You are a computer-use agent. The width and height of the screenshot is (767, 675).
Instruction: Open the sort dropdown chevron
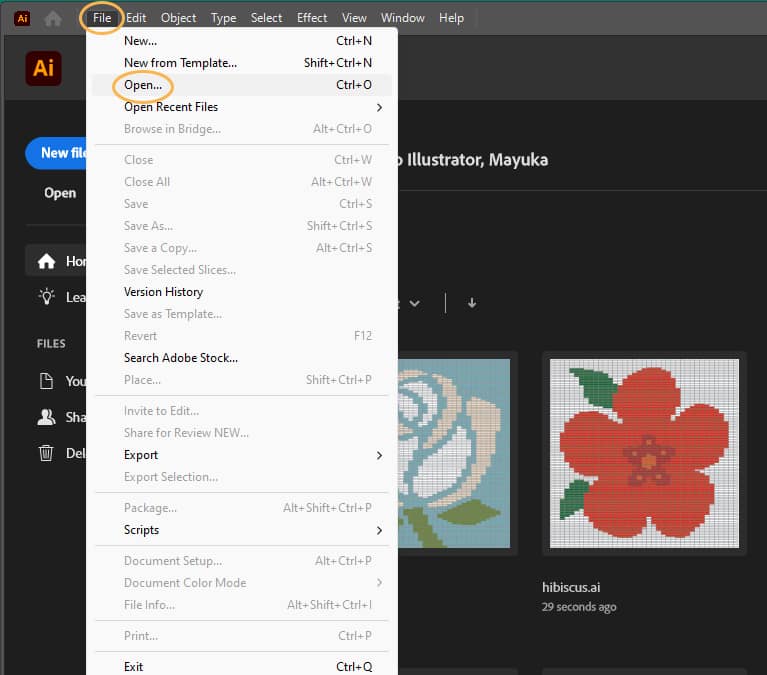coord(414,303)
